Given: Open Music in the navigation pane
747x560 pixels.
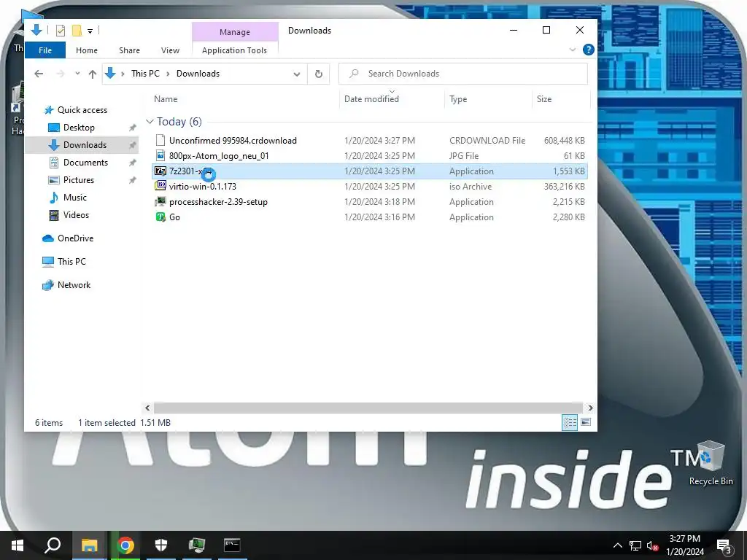Looking at the screenshot, I should pos(75,197).
